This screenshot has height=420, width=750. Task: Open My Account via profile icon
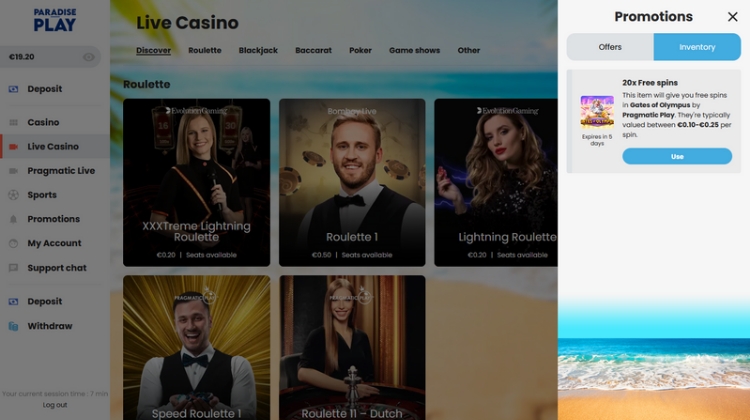(x=13, y=243)
